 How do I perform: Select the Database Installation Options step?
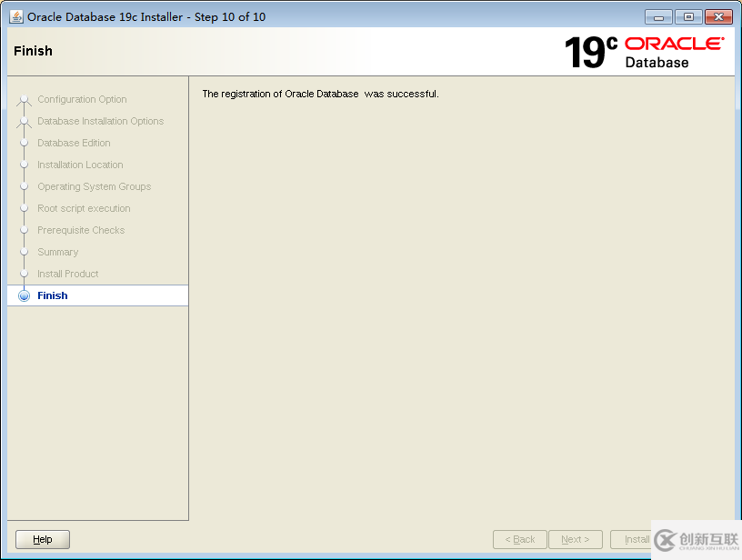pos(100,121)
